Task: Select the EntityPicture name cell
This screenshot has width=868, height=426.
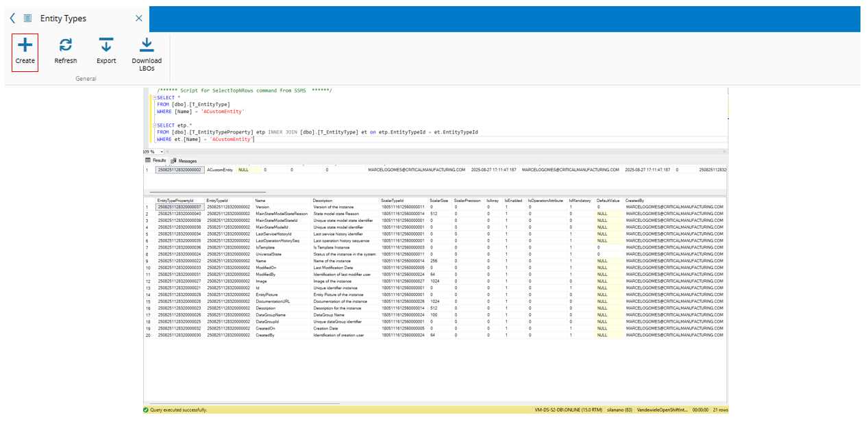Action: coord(282,295)
